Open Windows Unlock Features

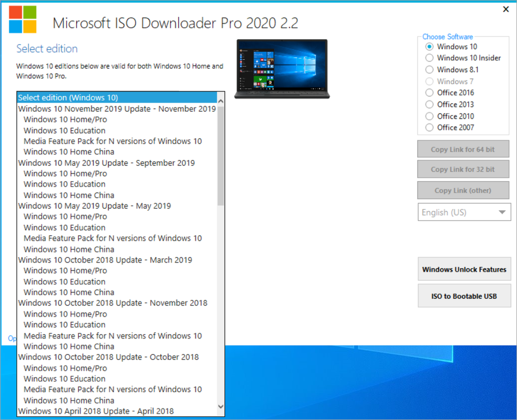(464, 269)
